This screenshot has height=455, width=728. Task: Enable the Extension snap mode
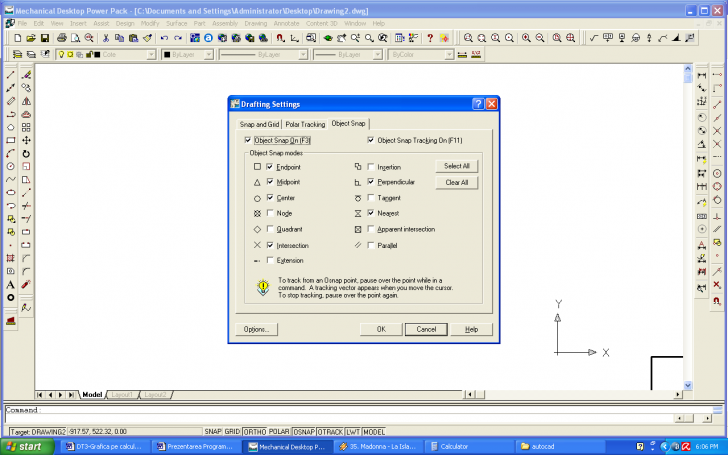pos(270,260)
